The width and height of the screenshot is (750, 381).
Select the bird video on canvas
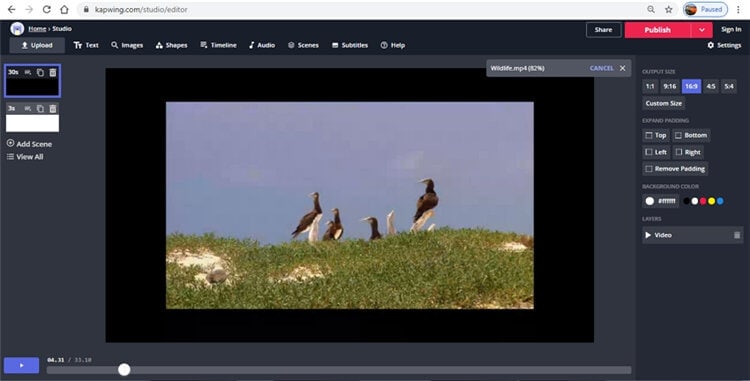[x=350, y=205]
